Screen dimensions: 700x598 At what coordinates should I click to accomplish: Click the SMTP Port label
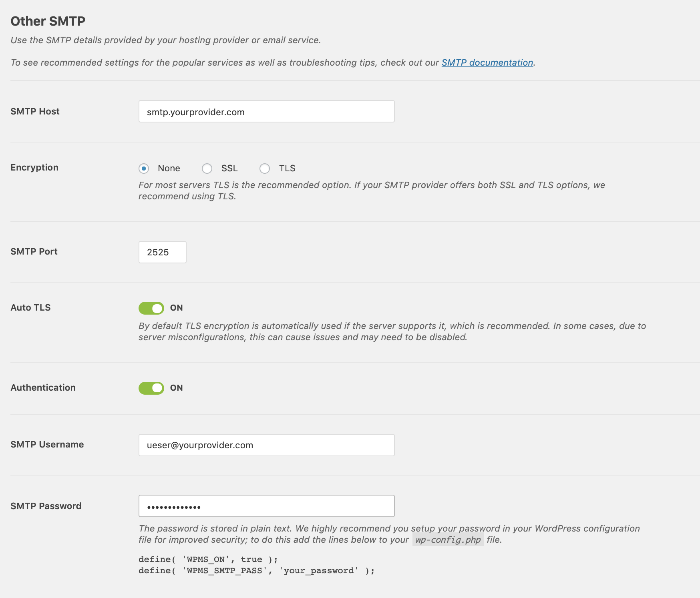tap(34, 251)
